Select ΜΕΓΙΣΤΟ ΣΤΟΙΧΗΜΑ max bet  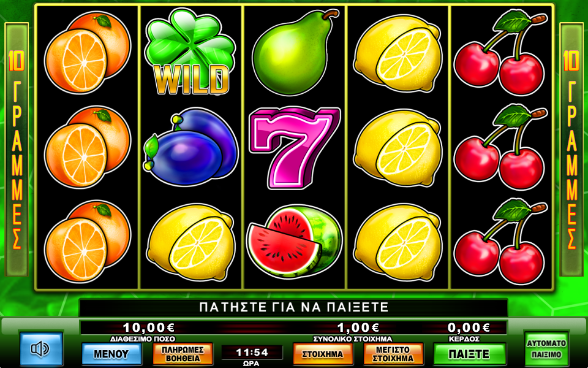point(394,354)
